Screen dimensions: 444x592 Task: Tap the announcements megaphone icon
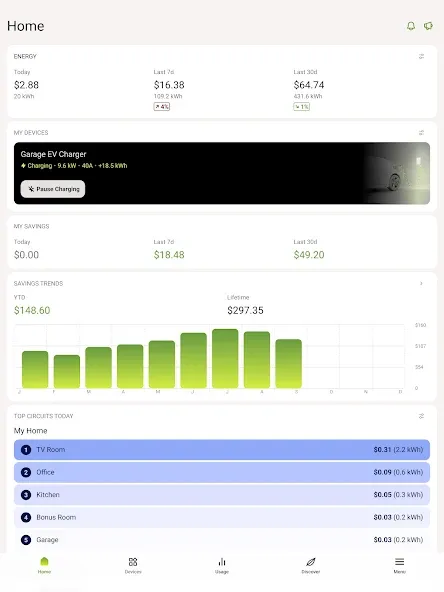click(x=428, y=26)
